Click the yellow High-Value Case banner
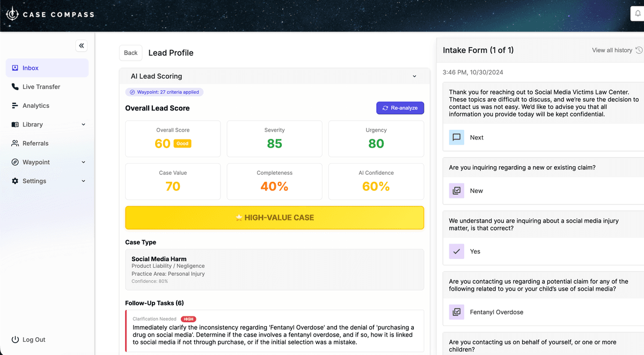 pos(274,218)
